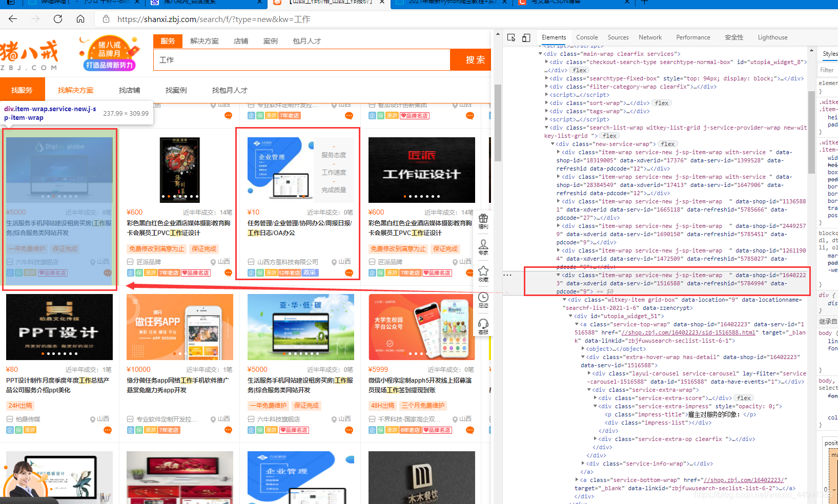
Task: Toggle flex badge on new-service-wrap node
Action: coord(668,144)
